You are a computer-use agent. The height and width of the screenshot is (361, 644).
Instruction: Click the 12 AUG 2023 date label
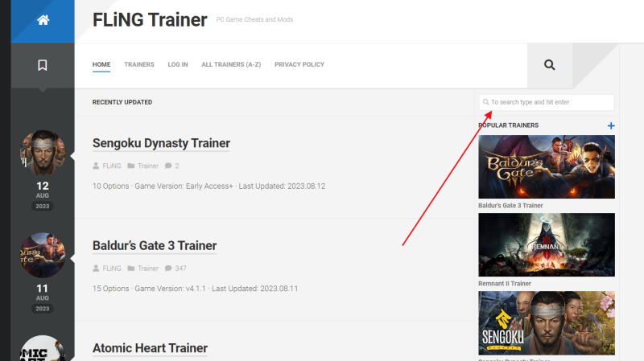43,195
